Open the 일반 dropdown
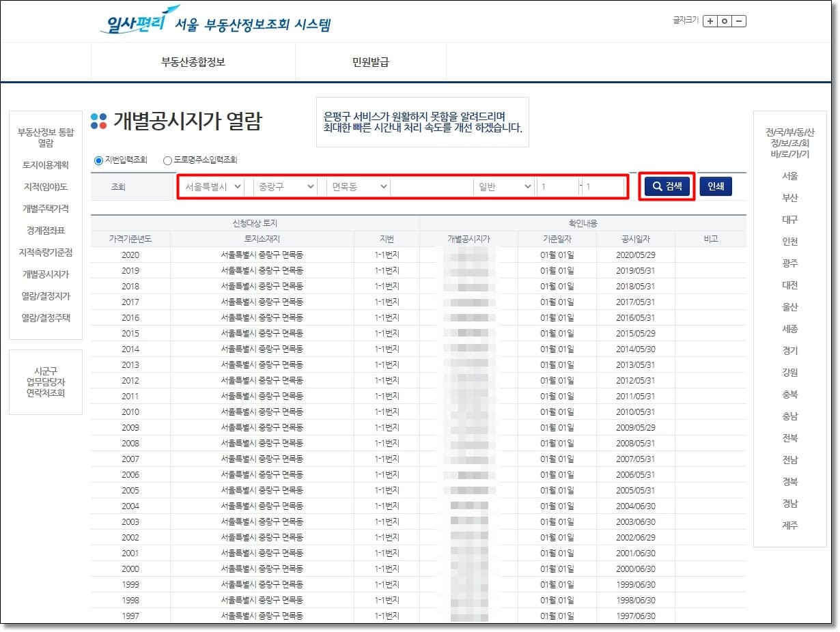This screenshot has height=632, width=840. click(503, 186)
